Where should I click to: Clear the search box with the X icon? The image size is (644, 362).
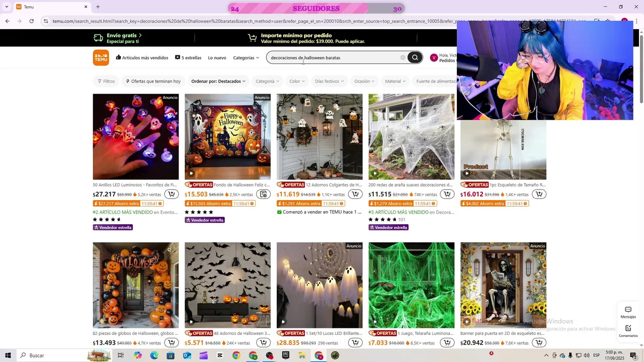(x=403, y=57)
